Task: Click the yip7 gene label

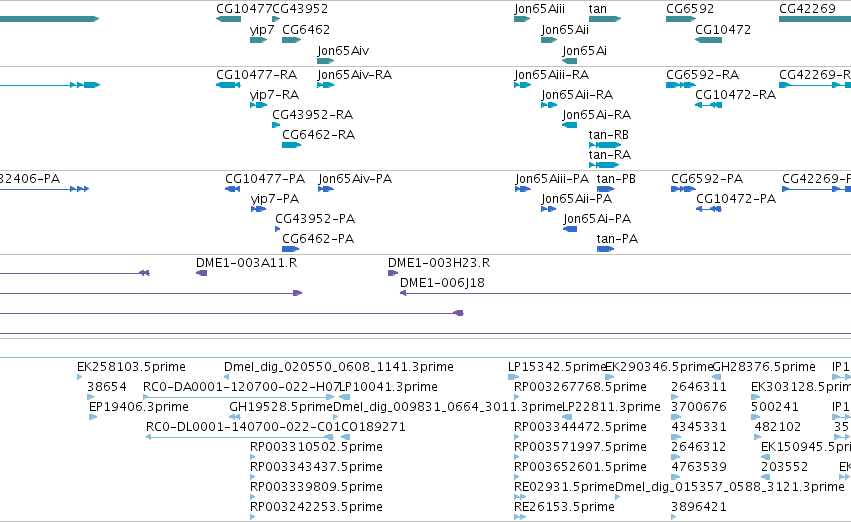Action: (x=262, y=30)
